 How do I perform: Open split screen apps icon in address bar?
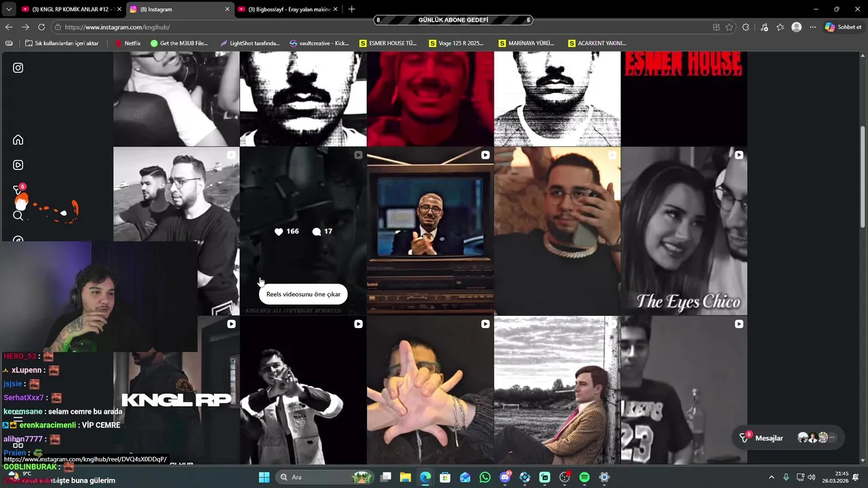coord(716,27)
